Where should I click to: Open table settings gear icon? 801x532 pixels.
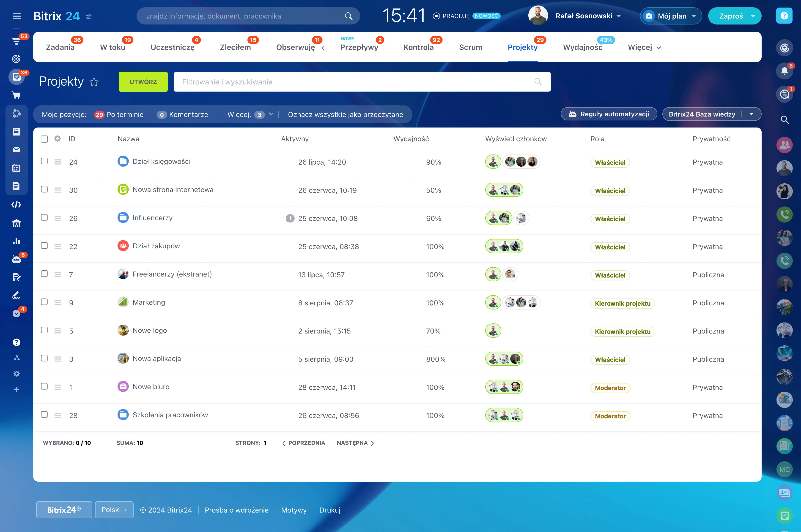point(57,138)
